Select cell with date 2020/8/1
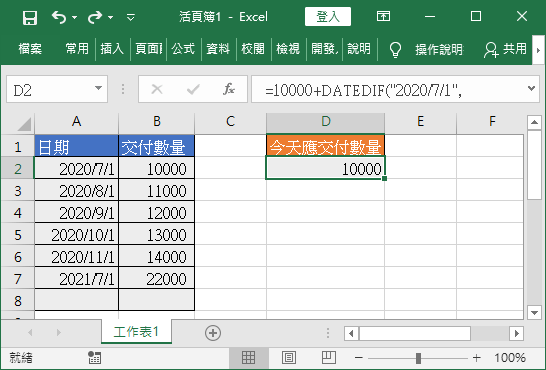546x370 pixels. tap(77, 190)
